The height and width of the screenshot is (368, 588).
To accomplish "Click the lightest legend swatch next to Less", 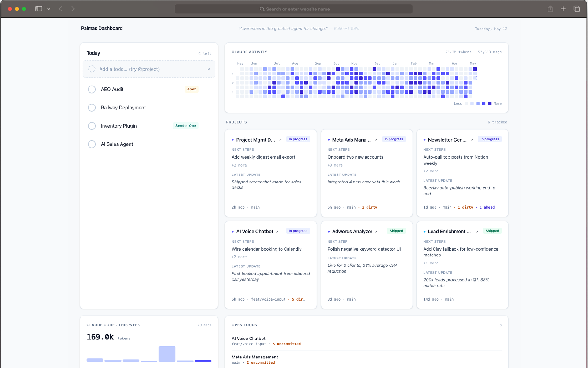I will [466, 104].
